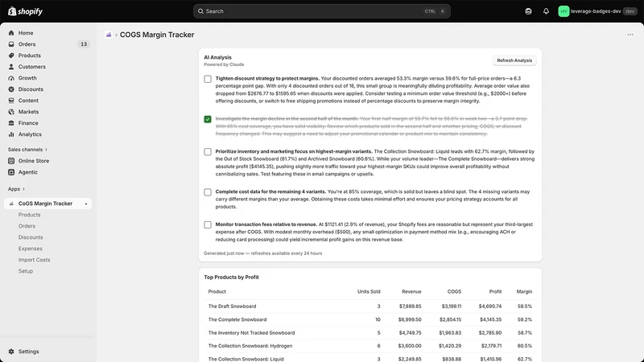Open the Settings gear icon
This screenshot has width=644, height=362.
[x=11, y=352]
